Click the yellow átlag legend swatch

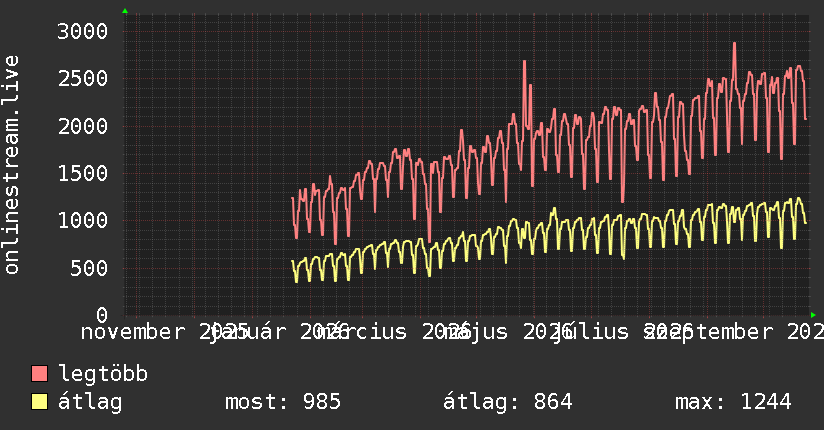click(39, 401)
